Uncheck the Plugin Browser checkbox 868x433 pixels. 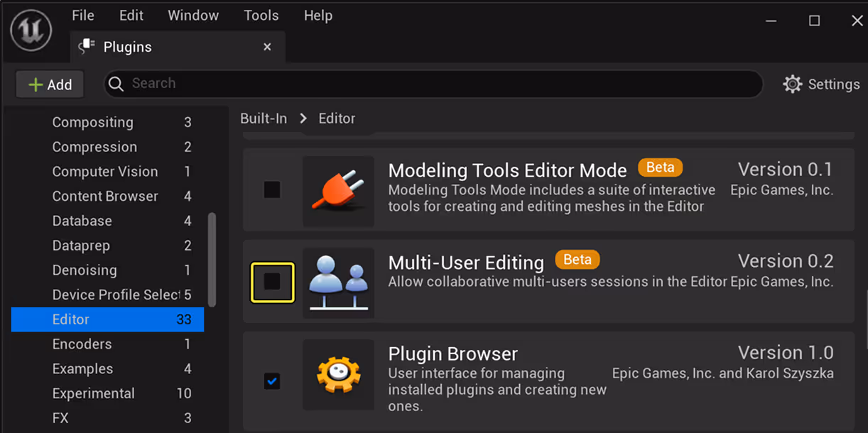pos(272,381)
